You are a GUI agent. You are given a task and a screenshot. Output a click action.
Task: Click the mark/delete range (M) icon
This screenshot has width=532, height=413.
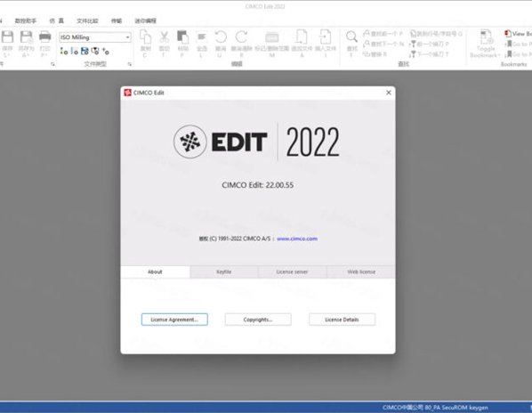click(x=271, y=37)
